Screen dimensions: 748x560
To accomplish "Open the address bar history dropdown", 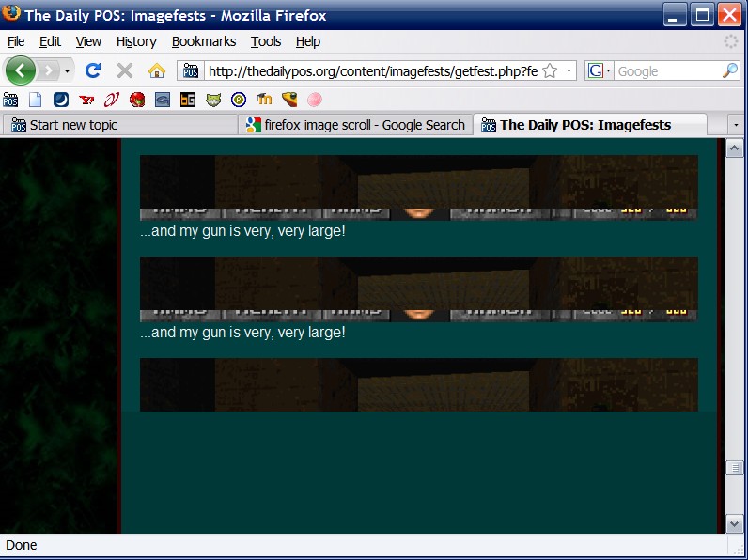I will coord(569,71).
